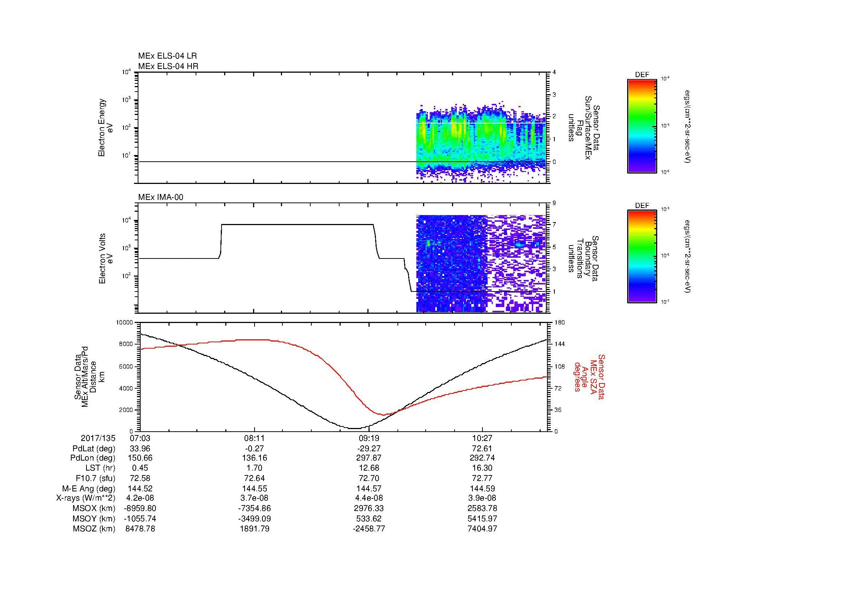Click the PdLat value '-29.27'
This screenshot has width=868, height=613.
click(x=369, y=449)
